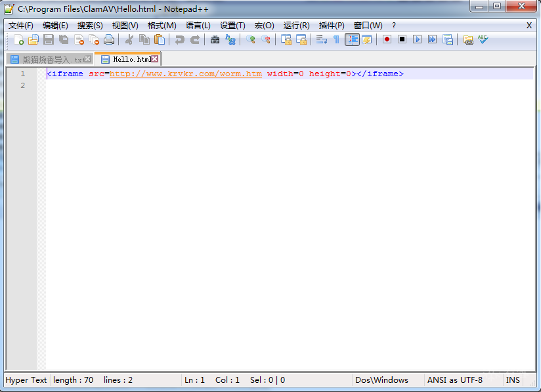Viewport: 541px width, 392px height.
Task: Close the document using the menu bar X
Action: pyautogui.click(x=529, y=26)
